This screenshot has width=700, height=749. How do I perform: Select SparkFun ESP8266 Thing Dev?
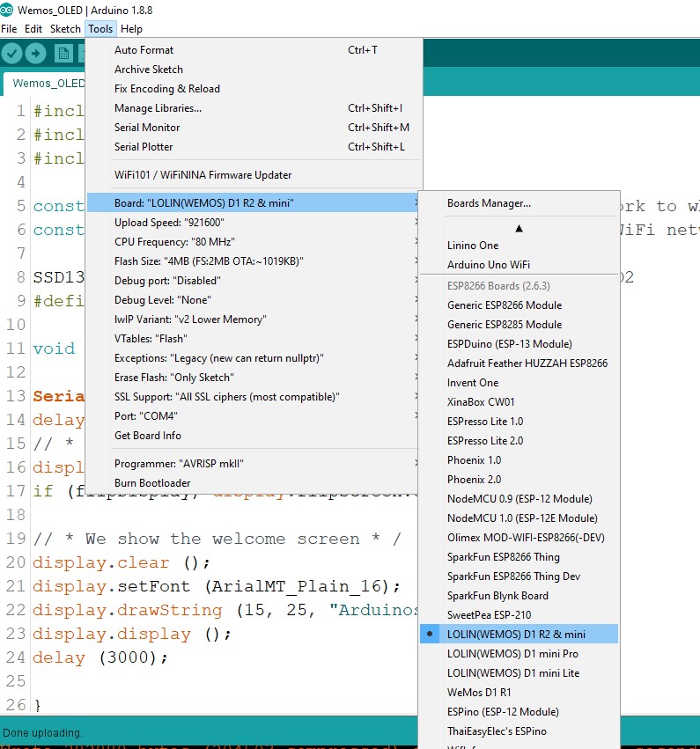[x=519, y=576]
